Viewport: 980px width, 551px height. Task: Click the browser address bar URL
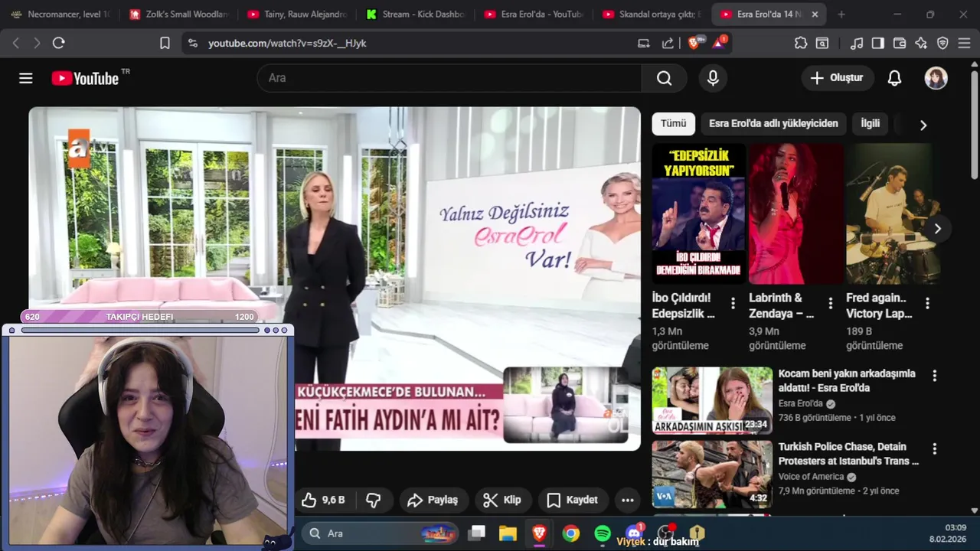[287, 44]
